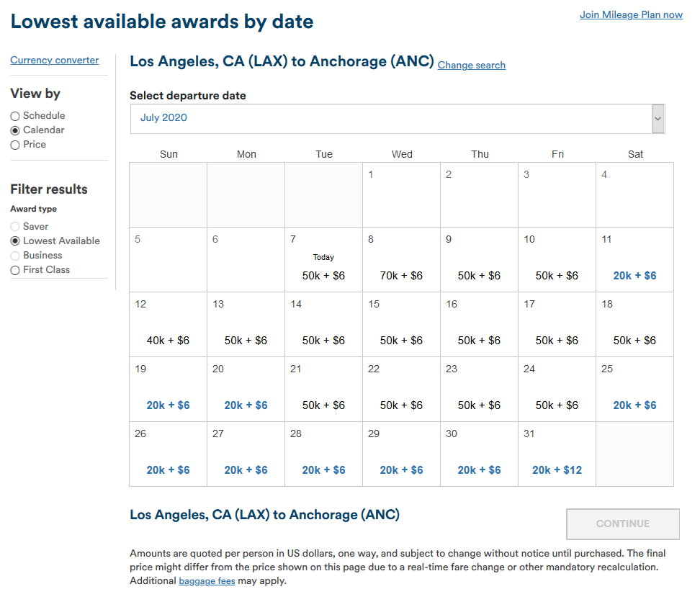Select the Calendar view radio button

tap(15, 130)
